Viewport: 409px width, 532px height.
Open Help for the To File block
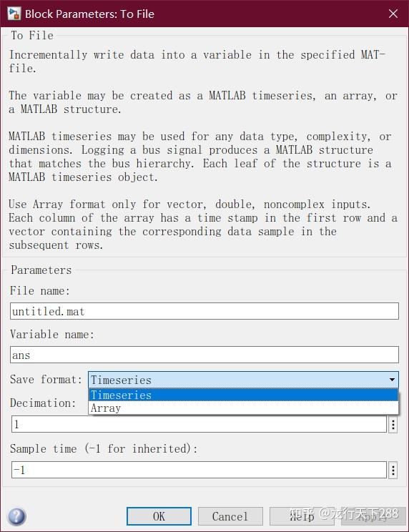pyautogui.click(x=302, y=516)
